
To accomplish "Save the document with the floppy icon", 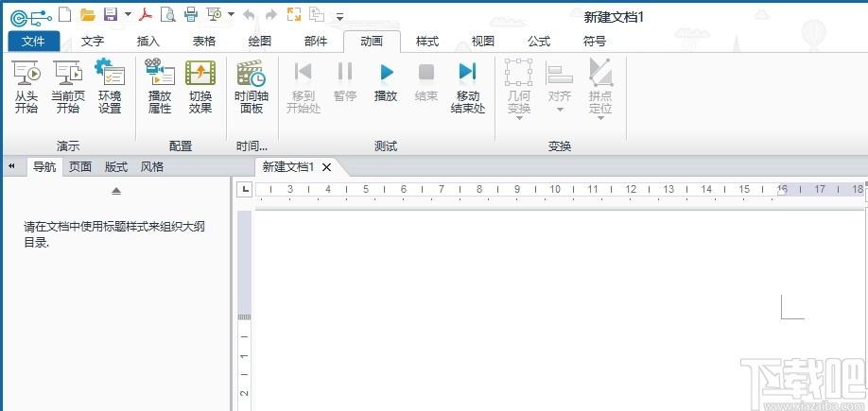I will click(x=112, y=15).
